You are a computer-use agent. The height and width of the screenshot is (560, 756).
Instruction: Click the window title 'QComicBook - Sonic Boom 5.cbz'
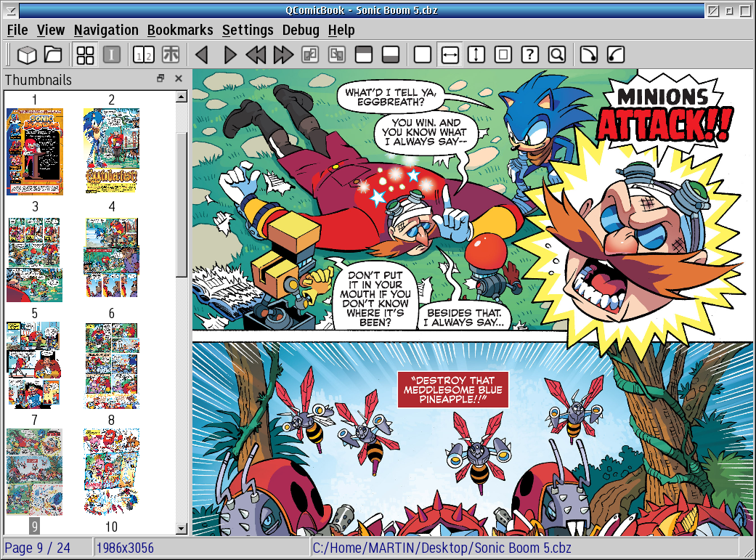tap(362, 10)
